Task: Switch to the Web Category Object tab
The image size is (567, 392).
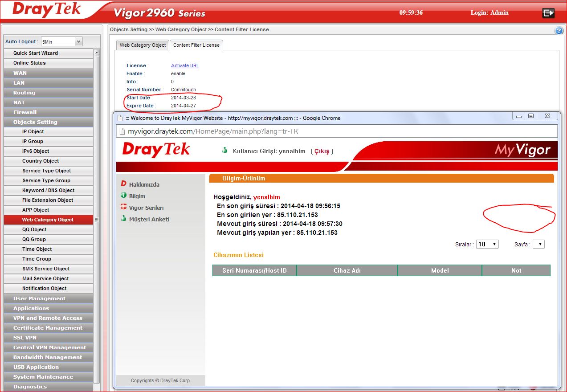Action: 143,45
